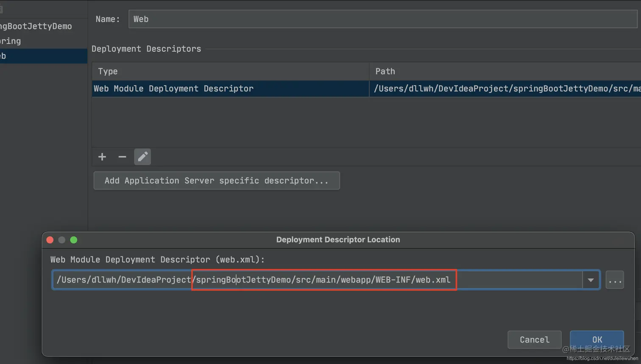Click the descriptor path cell in table
Image resolution: width=641 pixels, height=364 pixels.
tap(505, 89)
